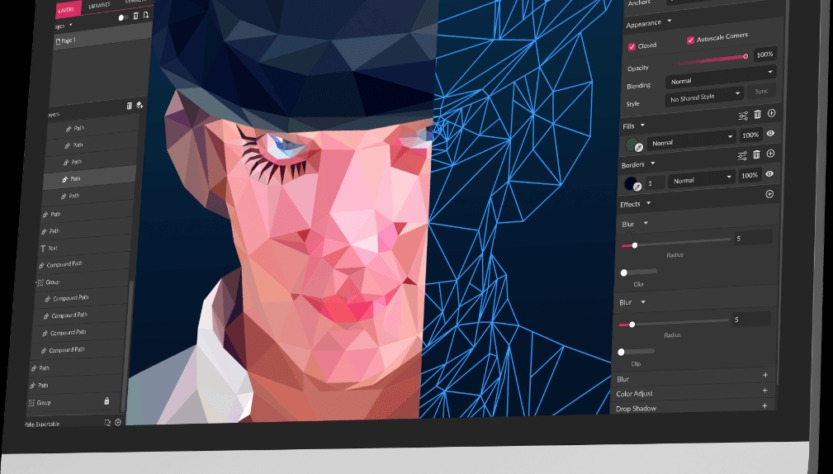Click the trash icon above the Layers list
This screenshot has width=833, height=474.
click(129, 106)
